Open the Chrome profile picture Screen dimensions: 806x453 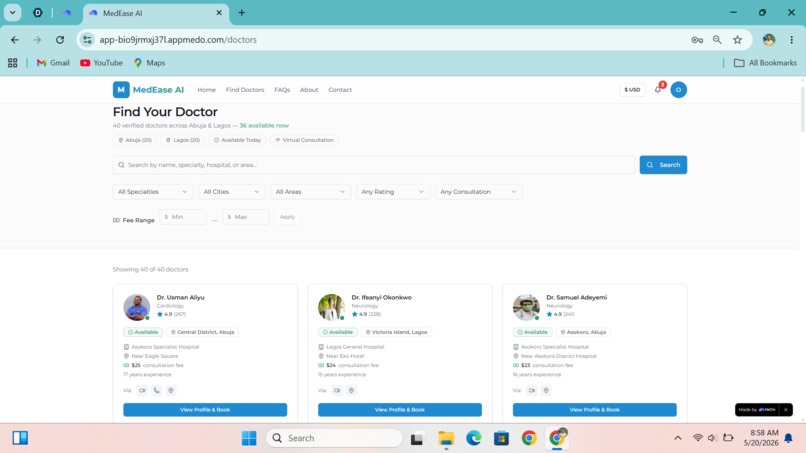click(769, 40)
